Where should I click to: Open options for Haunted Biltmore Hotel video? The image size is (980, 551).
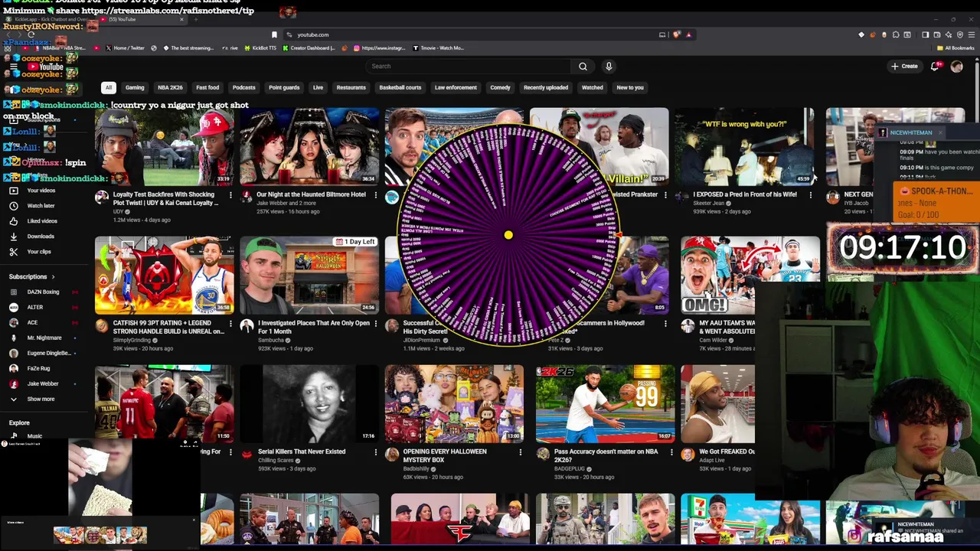375,195
